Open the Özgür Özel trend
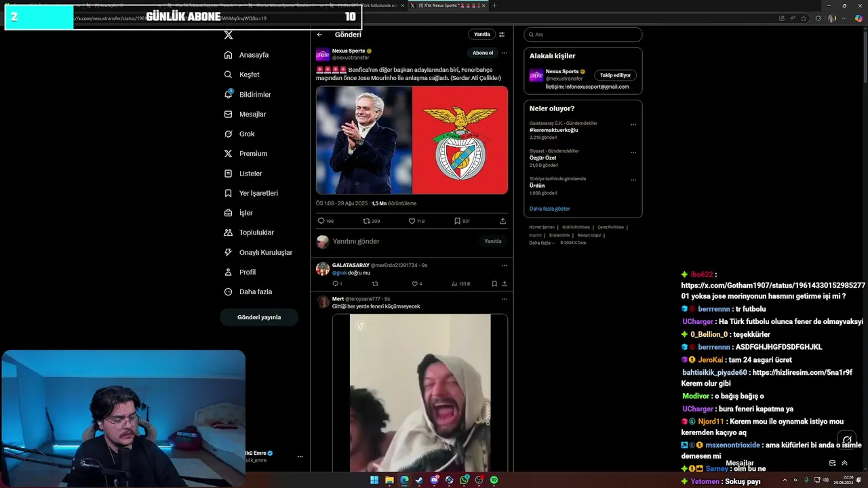The height and width of the screenshot is (488, 868). [542, 158]
